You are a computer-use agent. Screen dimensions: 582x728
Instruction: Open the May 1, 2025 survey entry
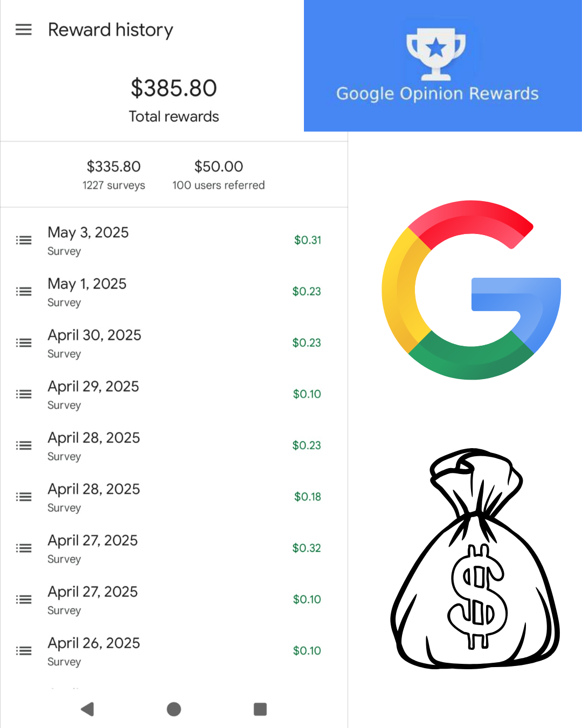(174, 292)
